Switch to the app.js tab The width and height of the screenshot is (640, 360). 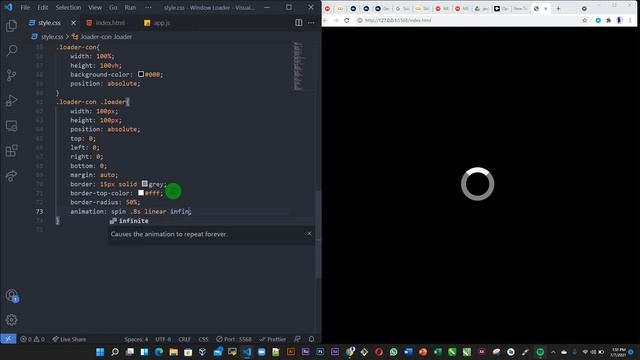click(157, 23)
